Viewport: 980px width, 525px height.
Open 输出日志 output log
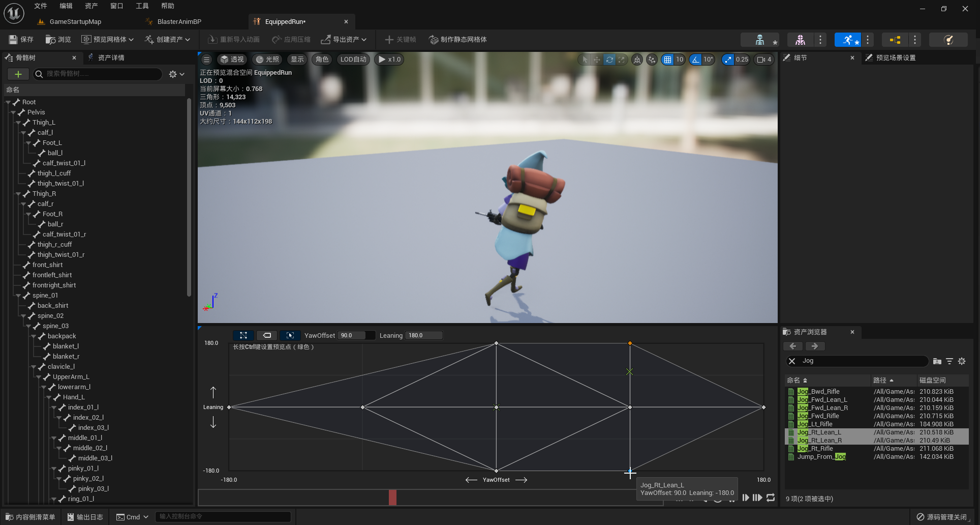pos(85,517)
